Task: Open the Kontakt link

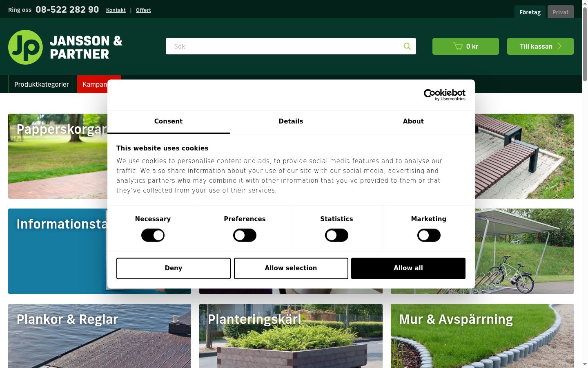Action: (116, 10)
